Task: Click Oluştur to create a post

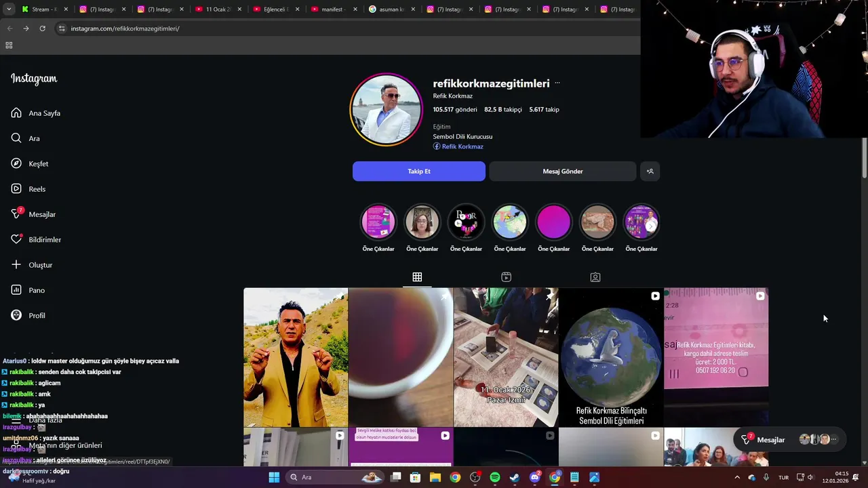Action: pyautogui.click(x=32, y=265)
